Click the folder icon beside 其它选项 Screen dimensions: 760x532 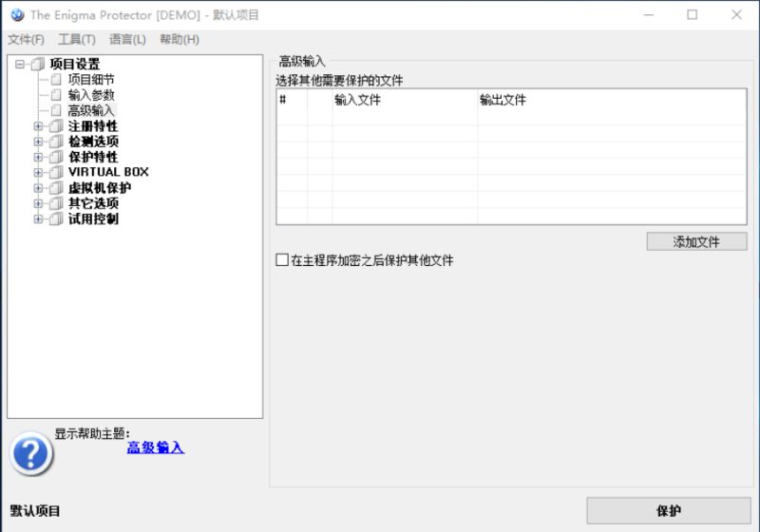pos(56,203)
